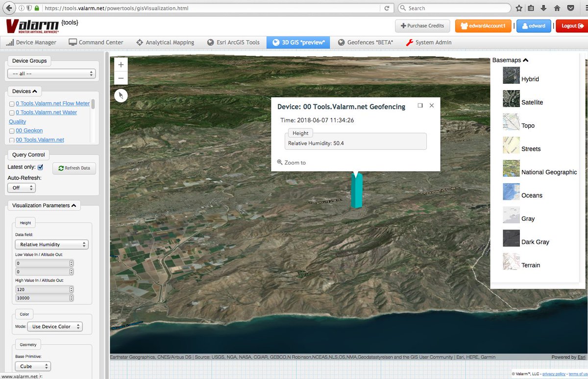
Task: Open browser home page icon
Action: point(557,8)
